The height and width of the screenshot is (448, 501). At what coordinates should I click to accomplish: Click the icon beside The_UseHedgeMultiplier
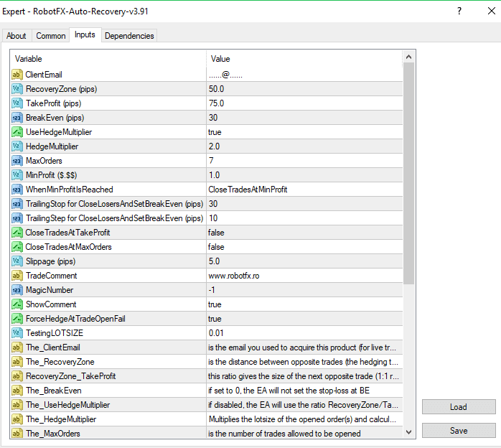tap(17, 405)
